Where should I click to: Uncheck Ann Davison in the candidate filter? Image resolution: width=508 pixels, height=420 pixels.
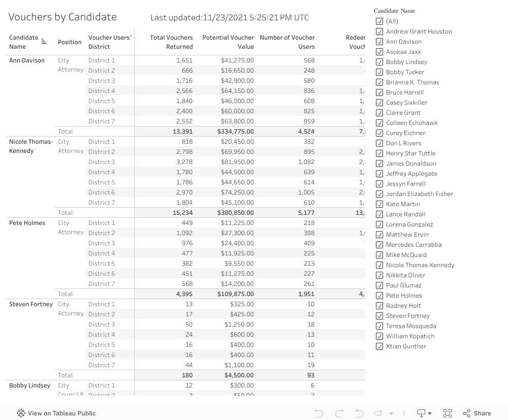point(379,42)
